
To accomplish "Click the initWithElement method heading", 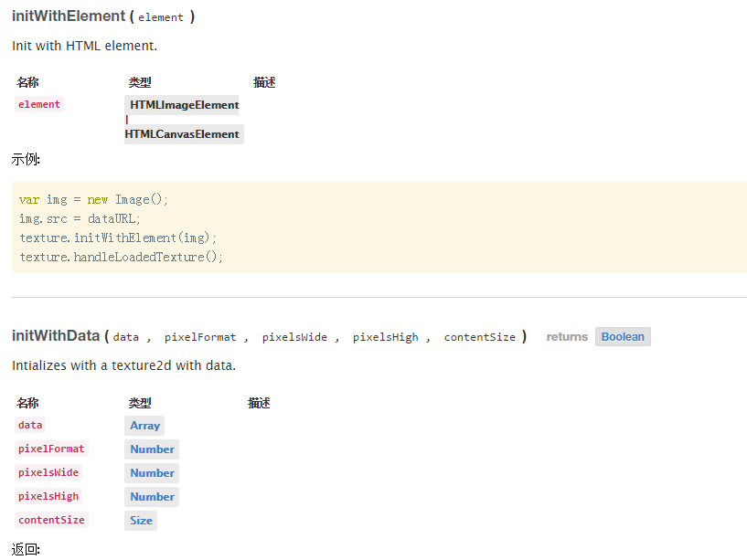I will (69, 16).
